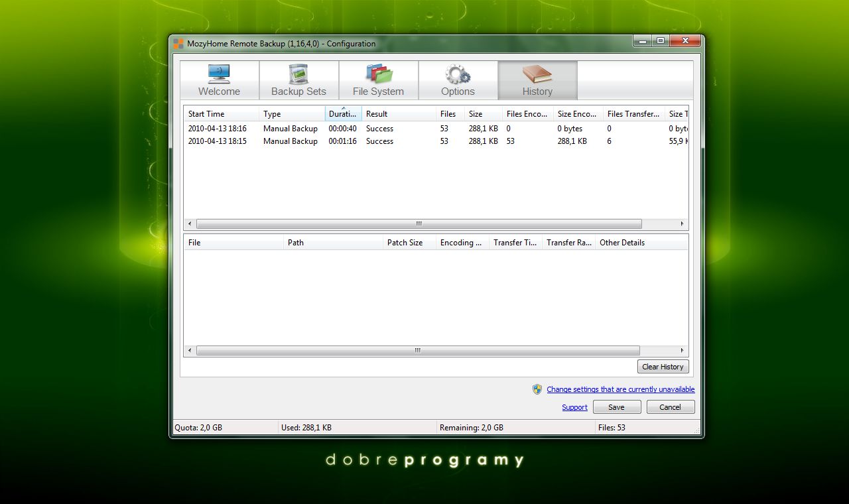Viewport: 849px width, 504px height.
Task: Click the MozyHome title bar app icon
Action: [178, 44]
